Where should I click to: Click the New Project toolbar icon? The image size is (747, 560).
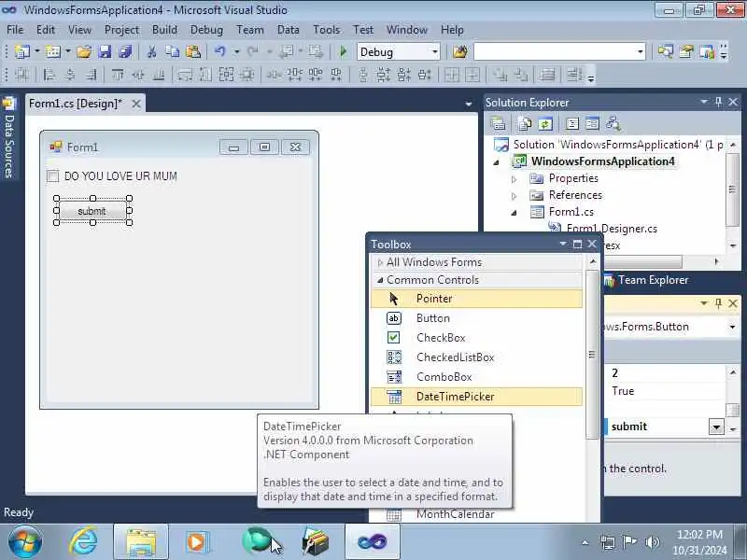(x=21, y=51)
